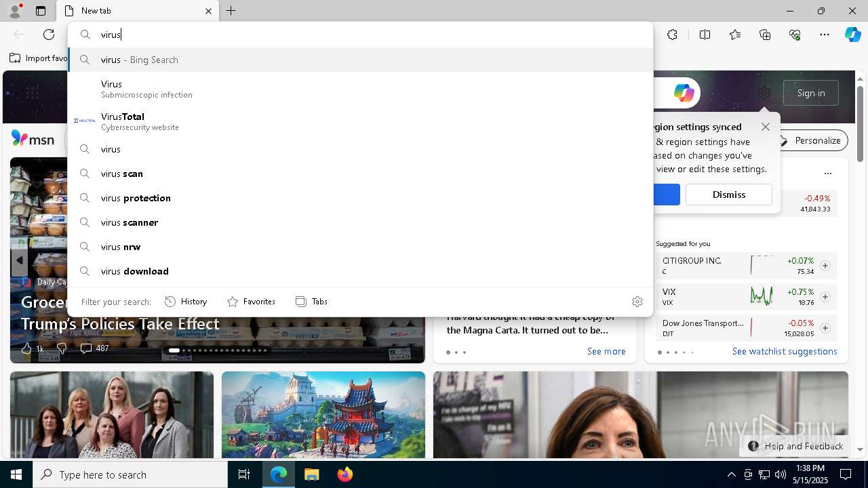Open the Chinese castle game thumbnail
The image size is (868, 488).
pos(323,415)
